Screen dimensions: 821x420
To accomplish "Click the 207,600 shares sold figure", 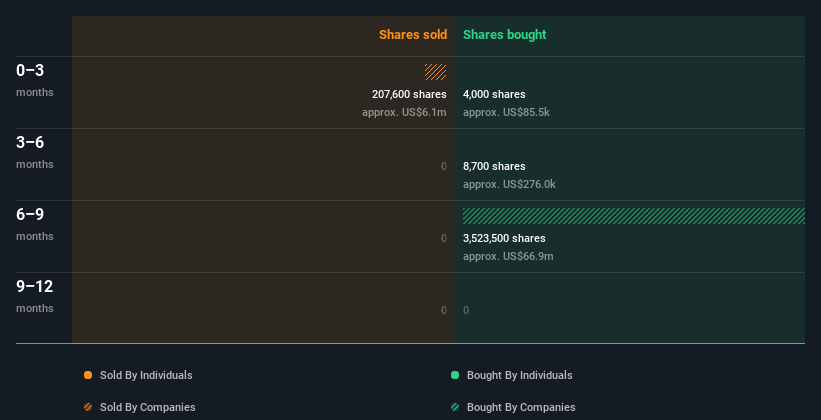I will [409, 94].
